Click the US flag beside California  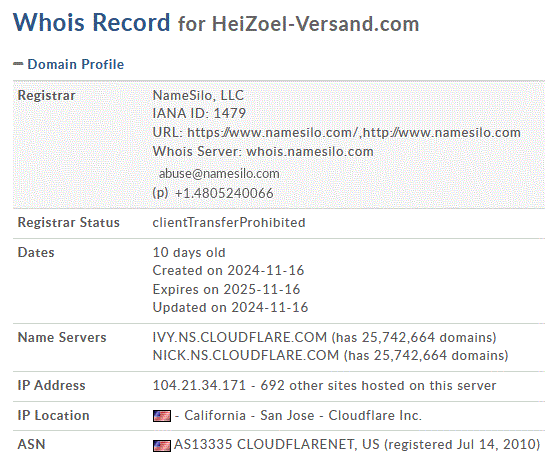162,416
